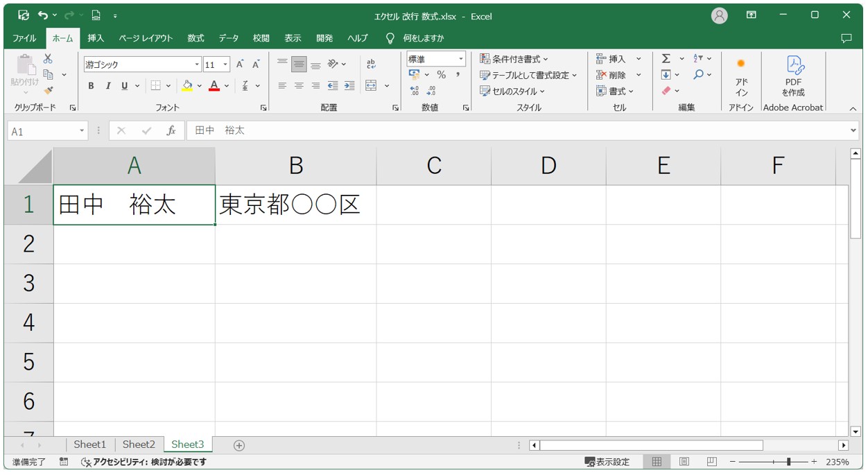Click the Increase Indent icon
This screenshot has width=868, height=475.
tap(349, 86)
